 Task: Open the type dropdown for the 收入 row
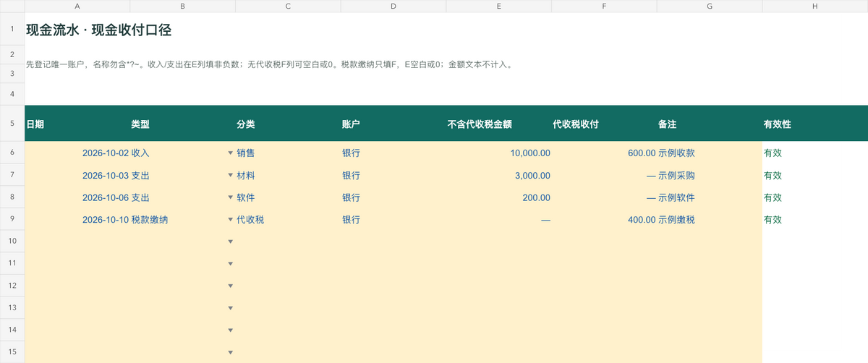pos(230,153)
